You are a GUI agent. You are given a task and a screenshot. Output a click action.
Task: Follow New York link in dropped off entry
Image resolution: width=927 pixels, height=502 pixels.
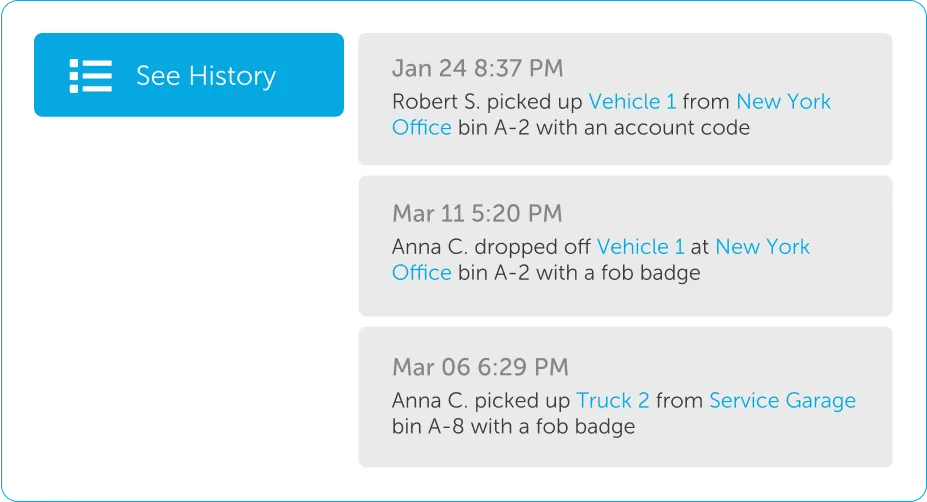[x=763, y=247]
